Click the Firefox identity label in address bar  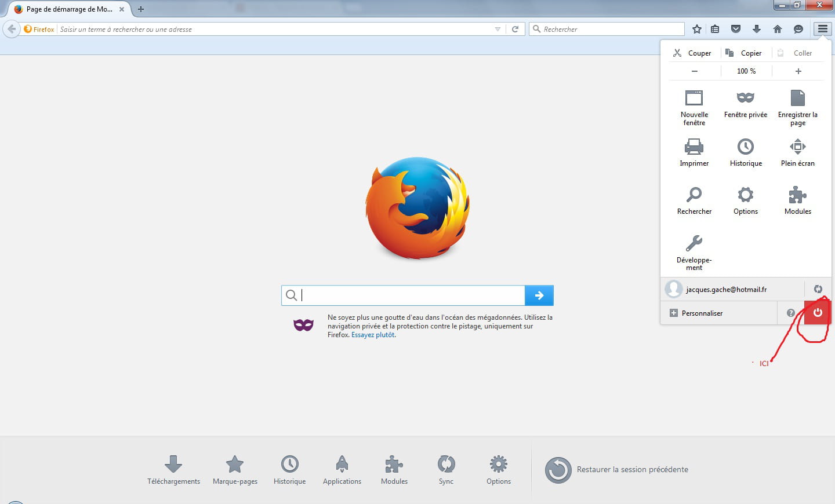39,29
